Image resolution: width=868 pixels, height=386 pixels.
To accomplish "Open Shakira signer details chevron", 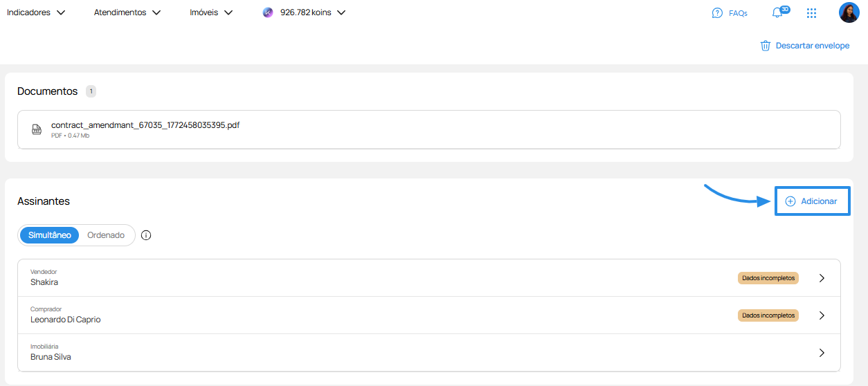I will (x=822, y=278).
